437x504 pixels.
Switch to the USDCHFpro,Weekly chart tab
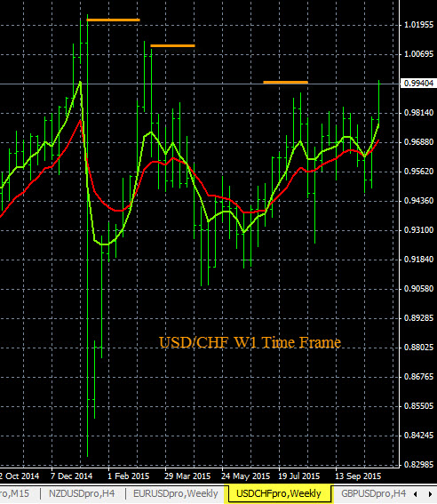(x=279, y=493)
